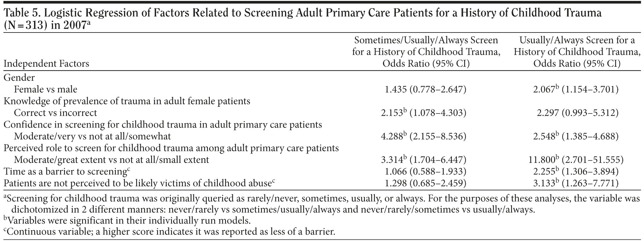Select the Gender row label
The width and height of the screenshot is (644, 241).
(19, 77)
